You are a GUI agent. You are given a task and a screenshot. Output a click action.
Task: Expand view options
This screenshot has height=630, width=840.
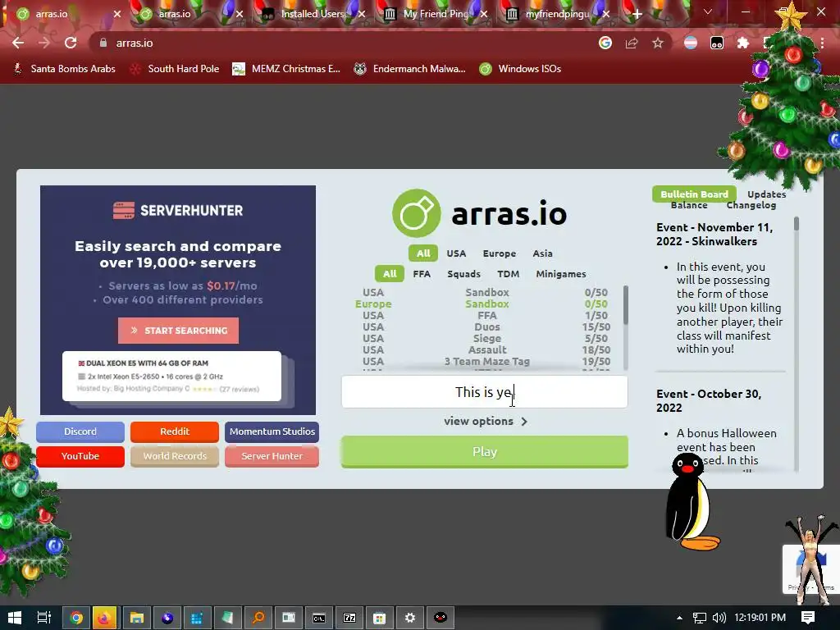tap(486, 421)
